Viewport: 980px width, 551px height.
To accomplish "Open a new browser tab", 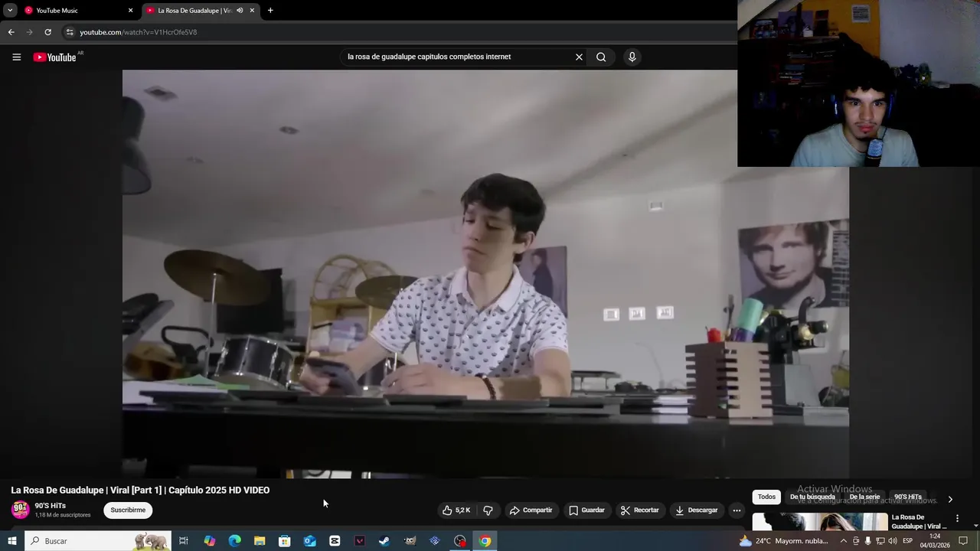I will pyautogui.click(x=270, y=11).
